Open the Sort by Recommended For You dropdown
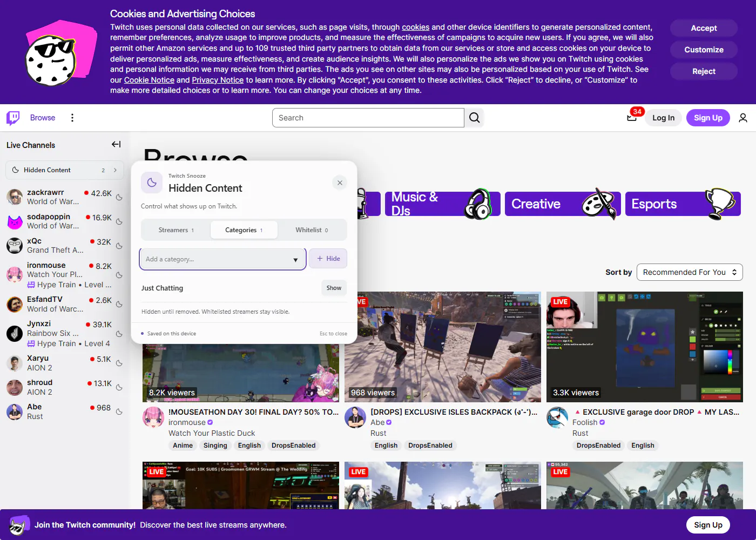The height and width of the screenshot is (540, 756). [690, 272]
